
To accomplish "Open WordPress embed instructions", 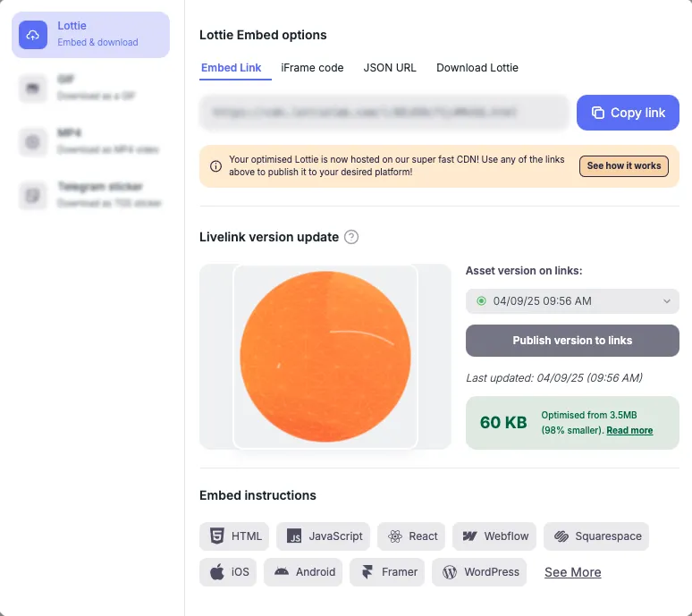I will (x=479, y=572).
